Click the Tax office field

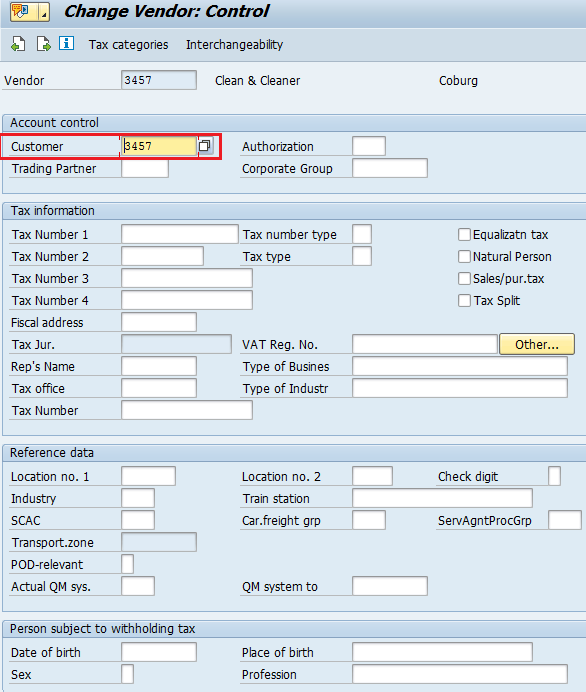point(159,388)
